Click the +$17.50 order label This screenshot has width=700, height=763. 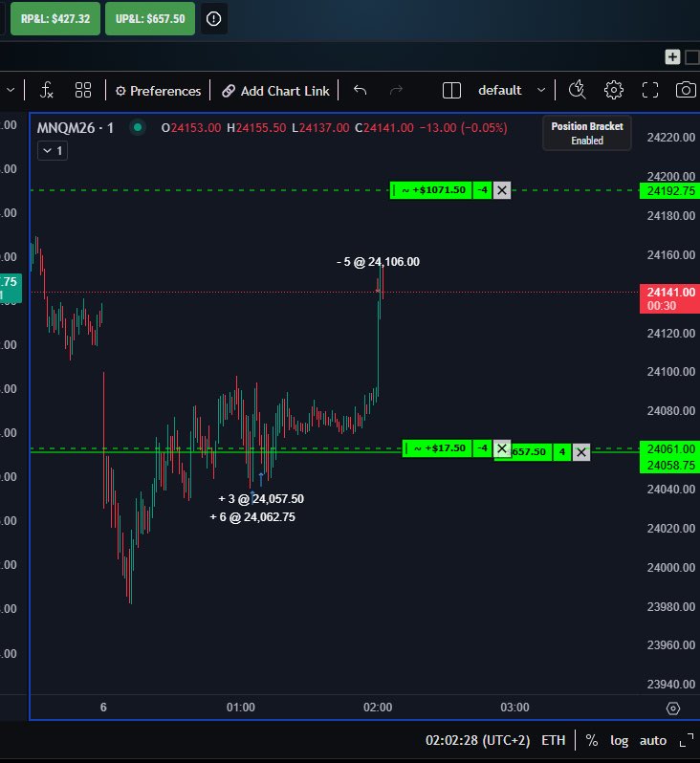click(439, 448)
